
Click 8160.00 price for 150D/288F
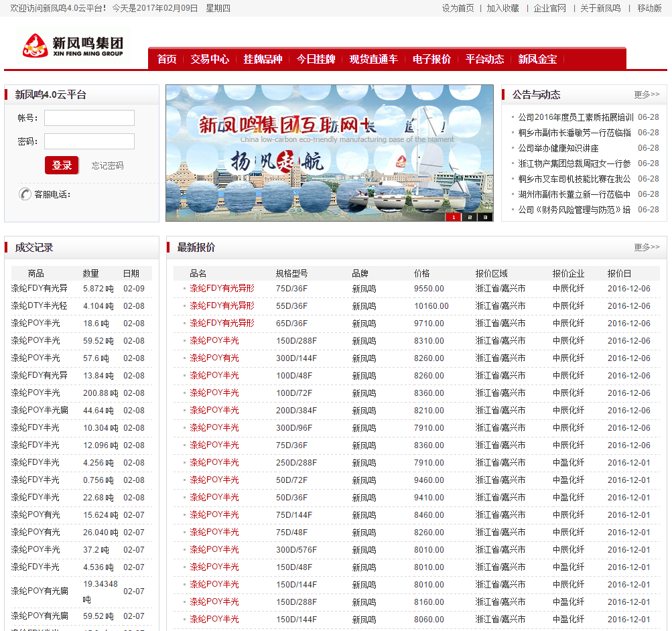429,602
